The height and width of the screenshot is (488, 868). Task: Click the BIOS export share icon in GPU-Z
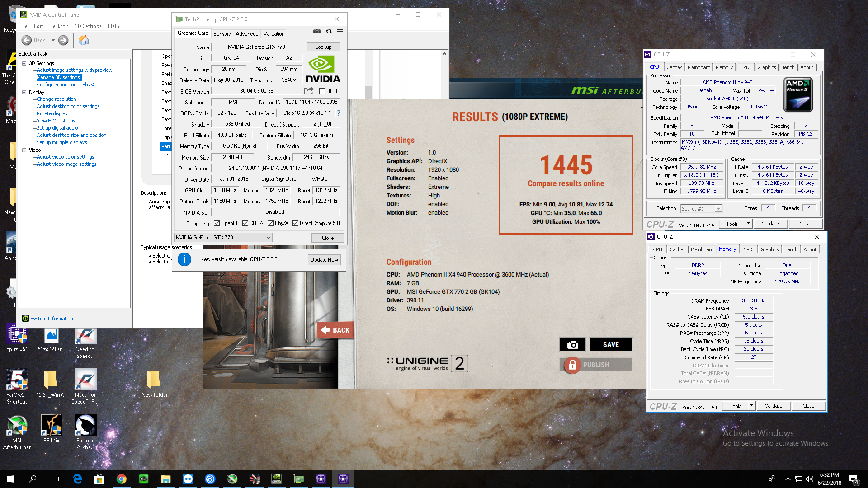point(309,91)
